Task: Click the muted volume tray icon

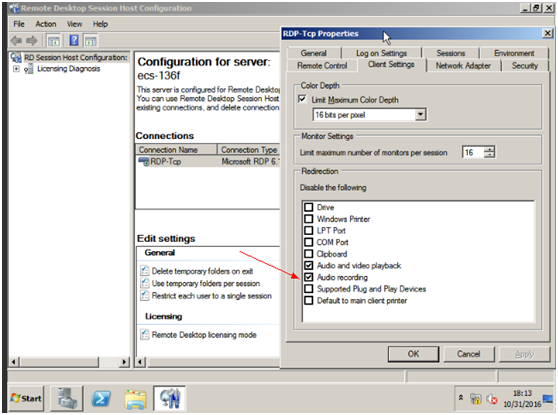Action: (492, 399)
